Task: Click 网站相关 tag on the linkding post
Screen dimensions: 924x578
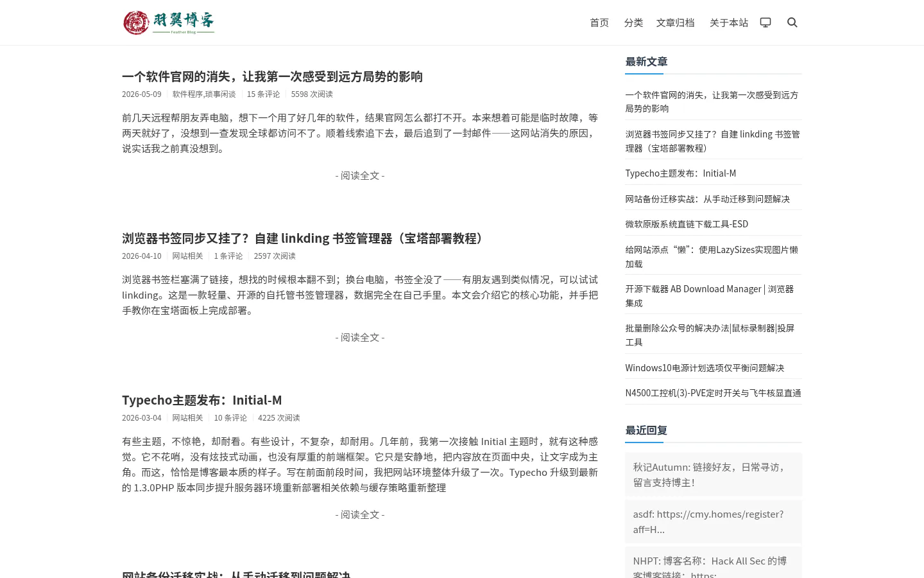Action: (187, 256)
